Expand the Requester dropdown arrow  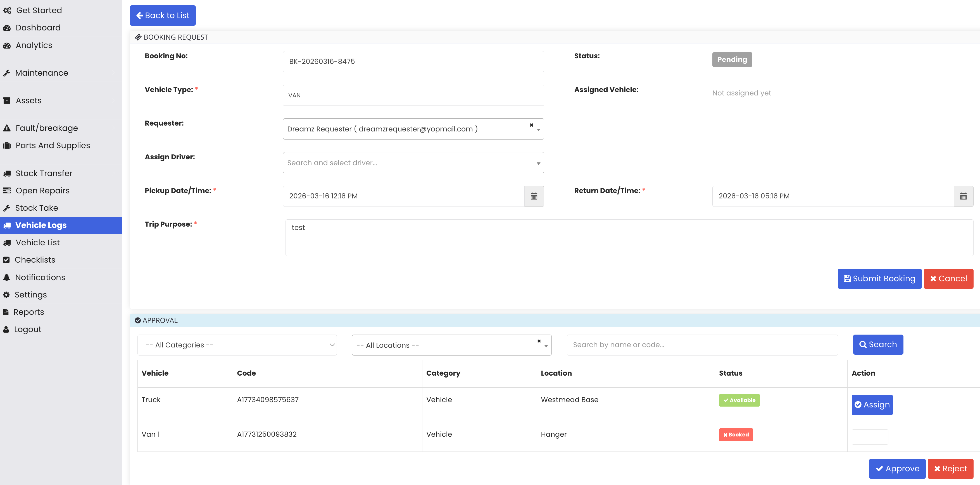538,130
